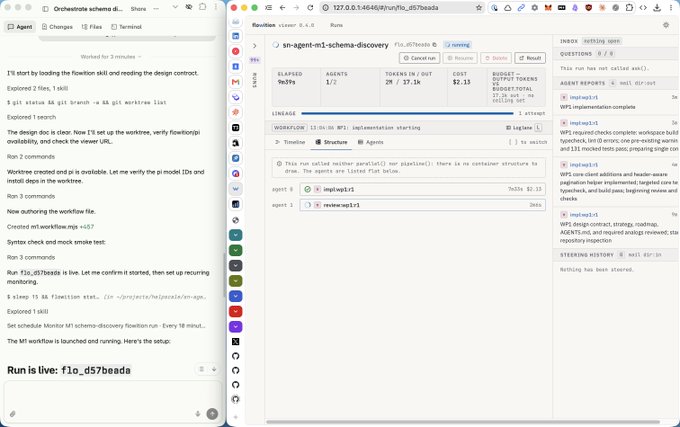Open agent row review:wp1:r1 in Structure

coord(422,205)
